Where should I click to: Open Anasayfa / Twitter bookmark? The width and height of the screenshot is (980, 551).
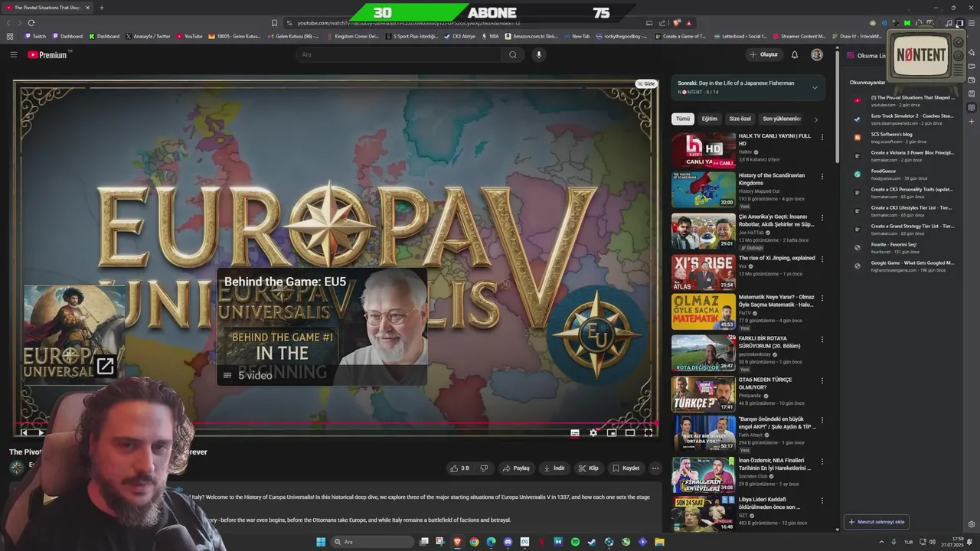click(148, 36)
